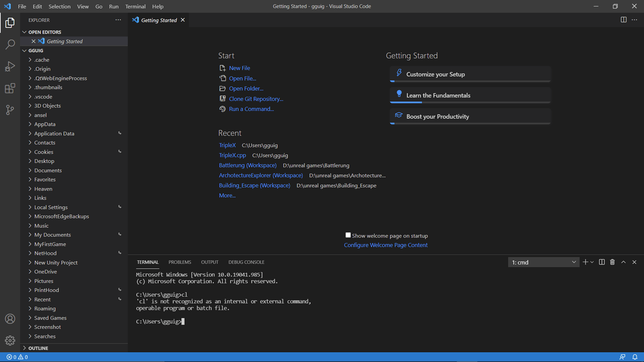
Task: Click Configure Welcome Page Content link
Action: [385, 245]
